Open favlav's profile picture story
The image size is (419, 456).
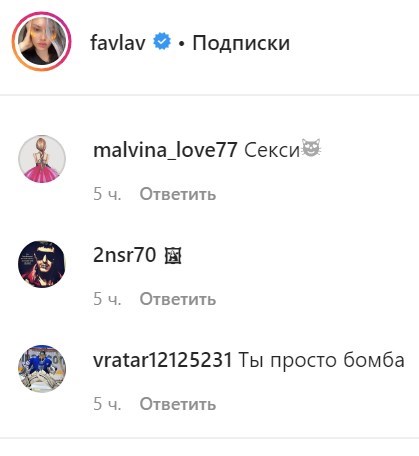coord(41,41)
